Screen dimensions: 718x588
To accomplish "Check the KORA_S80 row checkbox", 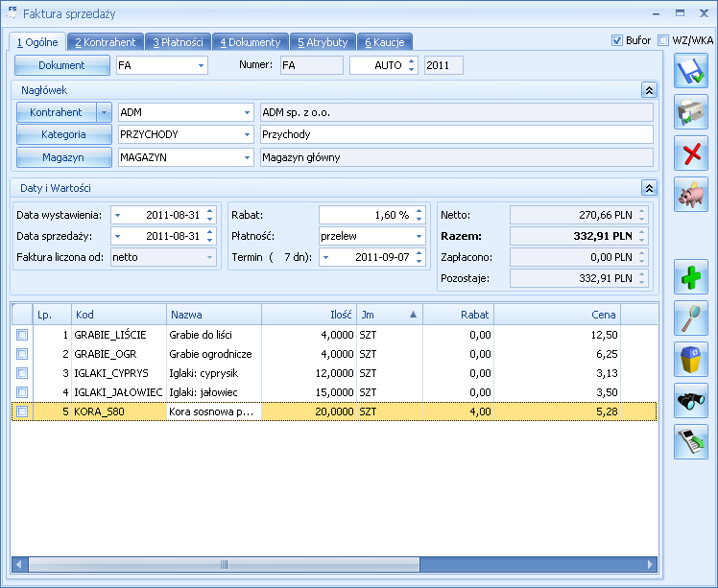I will pos(22,412).
